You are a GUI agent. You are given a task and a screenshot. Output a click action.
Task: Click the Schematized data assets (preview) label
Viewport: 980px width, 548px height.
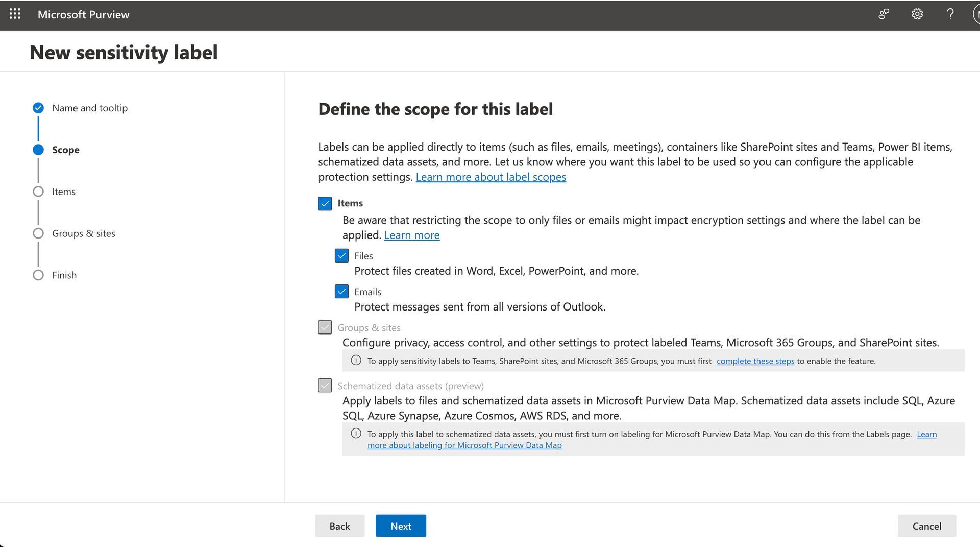[x=410, y=386]
